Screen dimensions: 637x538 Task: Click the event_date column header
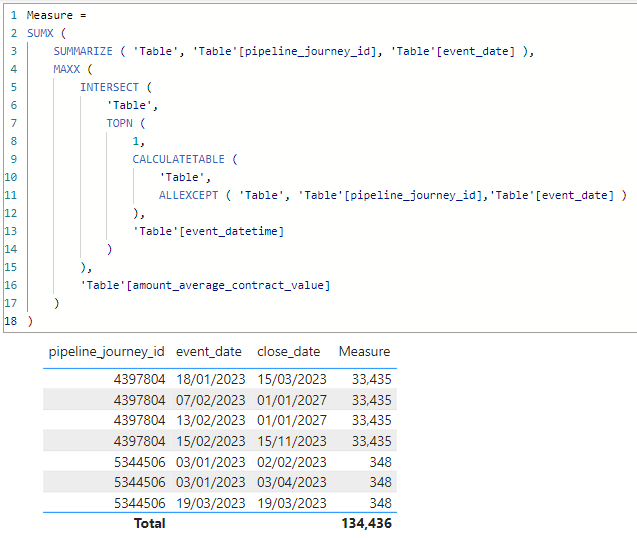(209, 351)
